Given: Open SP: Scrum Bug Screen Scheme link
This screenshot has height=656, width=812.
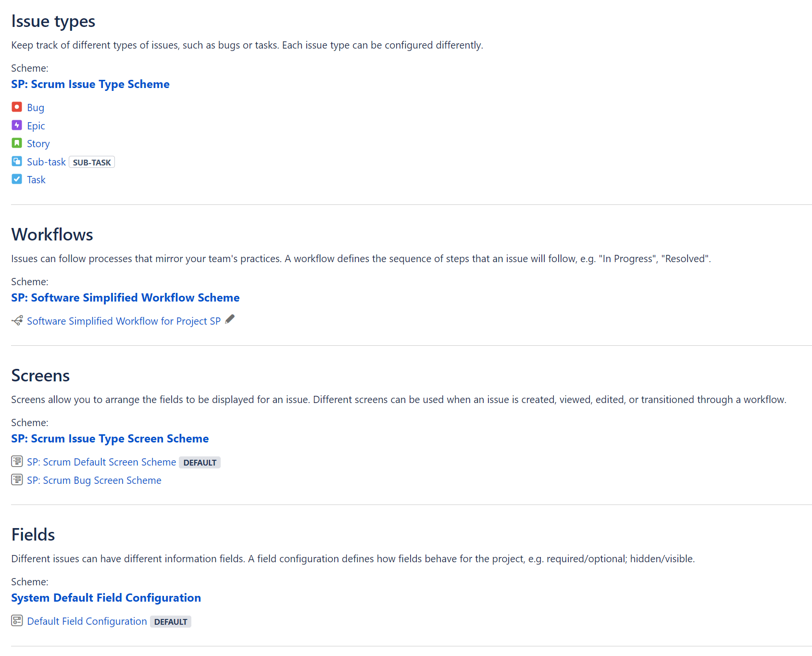Looking at the screenshot, I should pos(94,480).
